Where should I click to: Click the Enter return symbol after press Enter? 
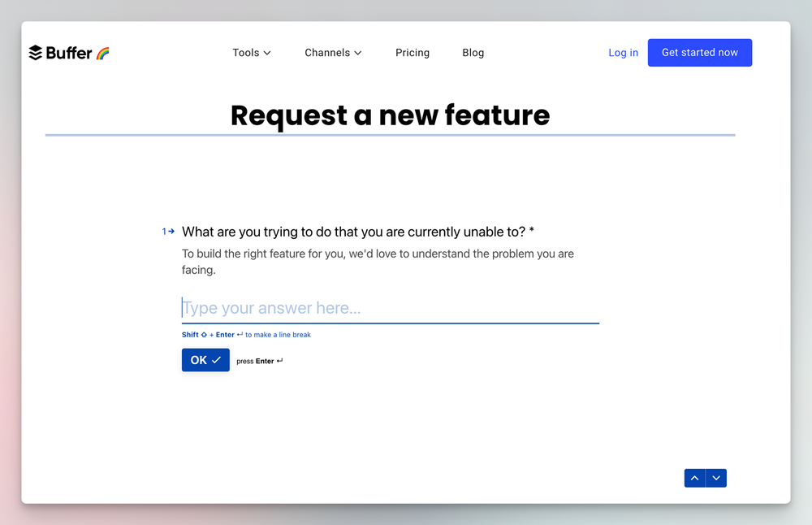tap(279, 360)
